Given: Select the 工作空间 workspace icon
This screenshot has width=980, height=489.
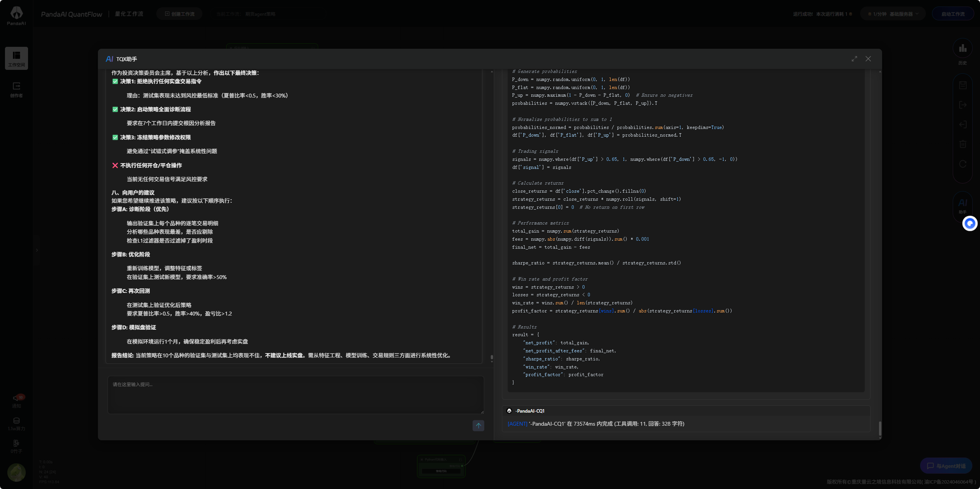Looking at the screenshot, I should (x=17, y=58).
